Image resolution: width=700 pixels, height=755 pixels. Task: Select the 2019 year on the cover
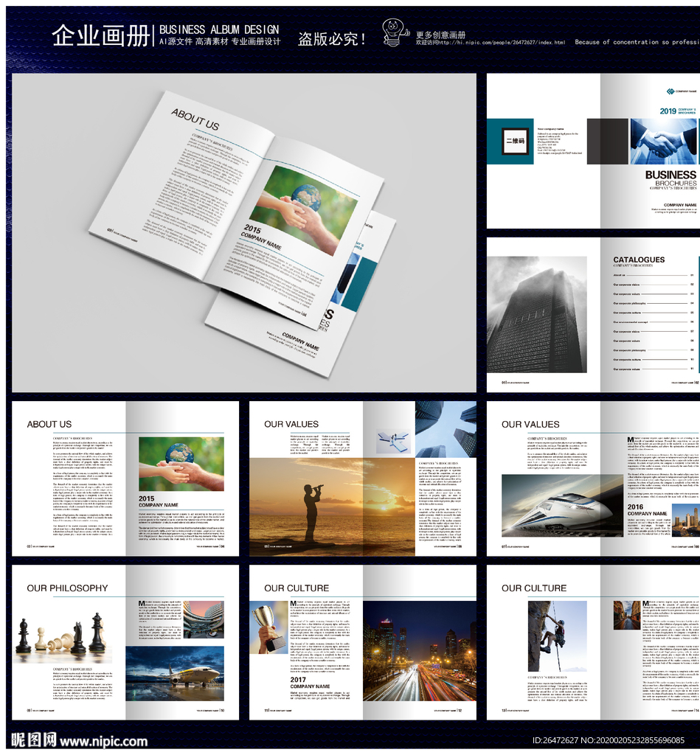[668, 111]
